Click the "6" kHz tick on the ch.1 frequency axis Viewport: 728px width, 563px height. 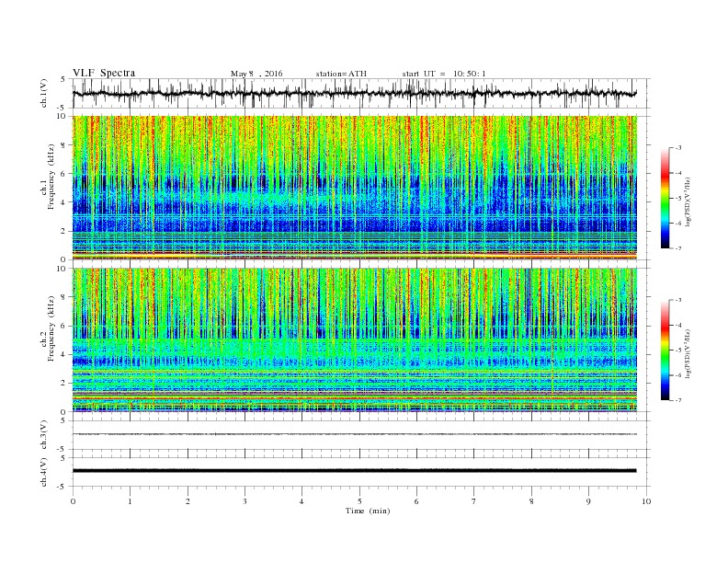(63, 174)
